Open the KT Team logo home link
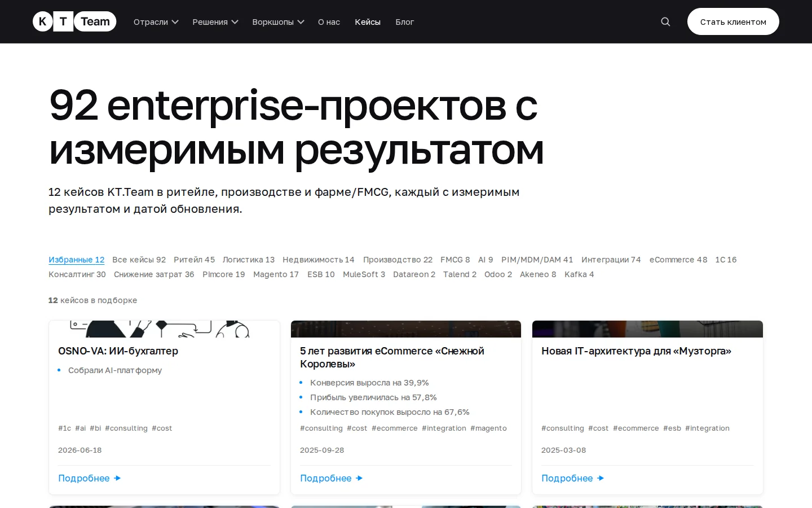Image resolution: width=812 pixels, height=508 pixels. coord(74,21)
